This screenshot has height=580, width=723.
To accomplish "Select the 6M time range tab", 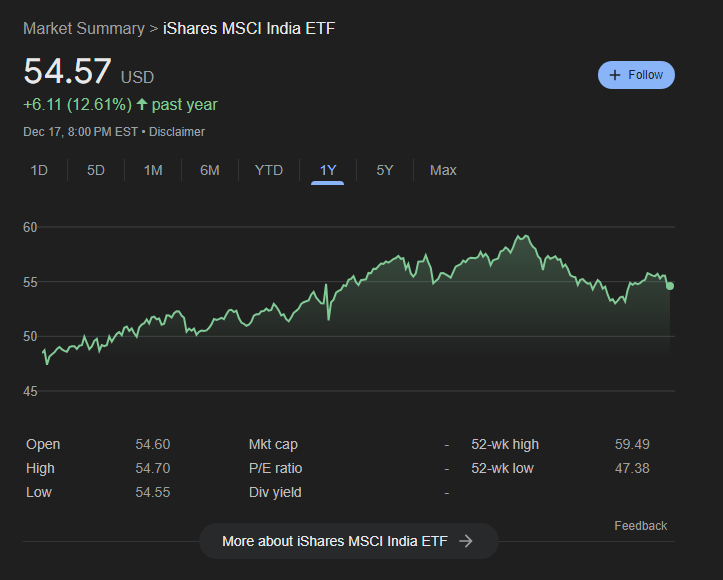I will 210,170.
